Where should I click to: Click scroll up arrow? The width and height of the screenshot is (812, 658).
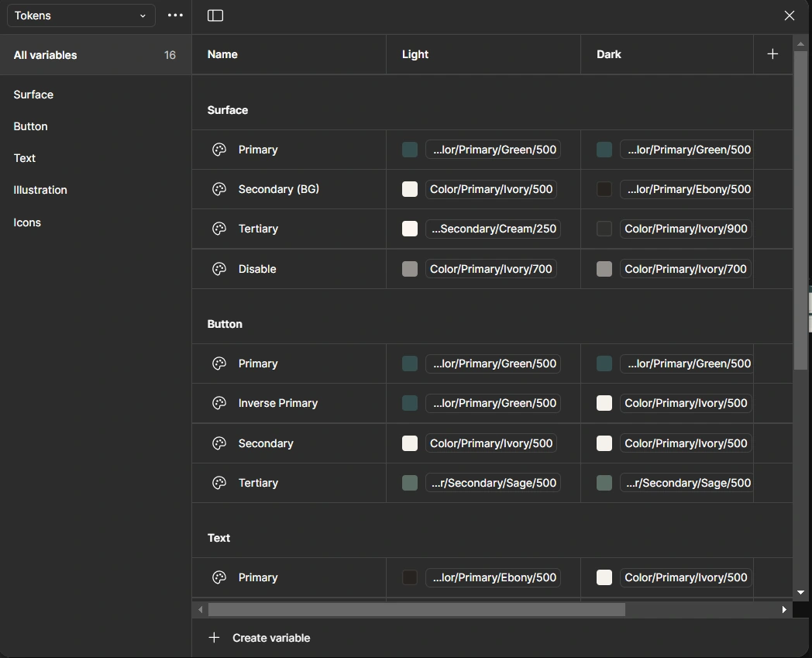[800, 44]
